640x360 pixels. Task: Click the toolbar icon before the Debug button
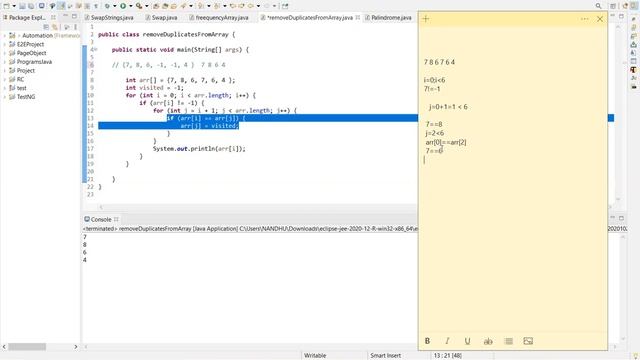[96, 6]
